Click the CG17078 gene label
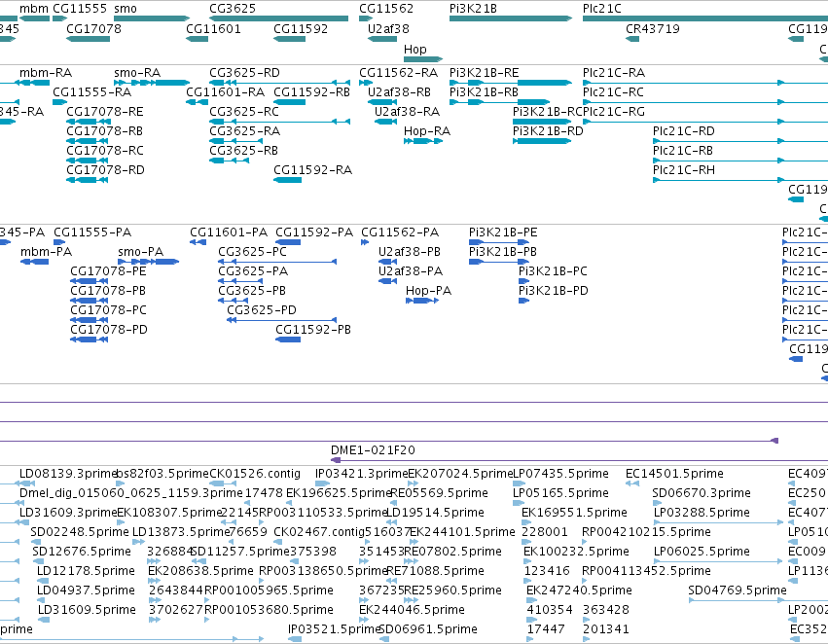Image resolution: width=828 pixels, height=644 pixels. click(x=93, y=28)
